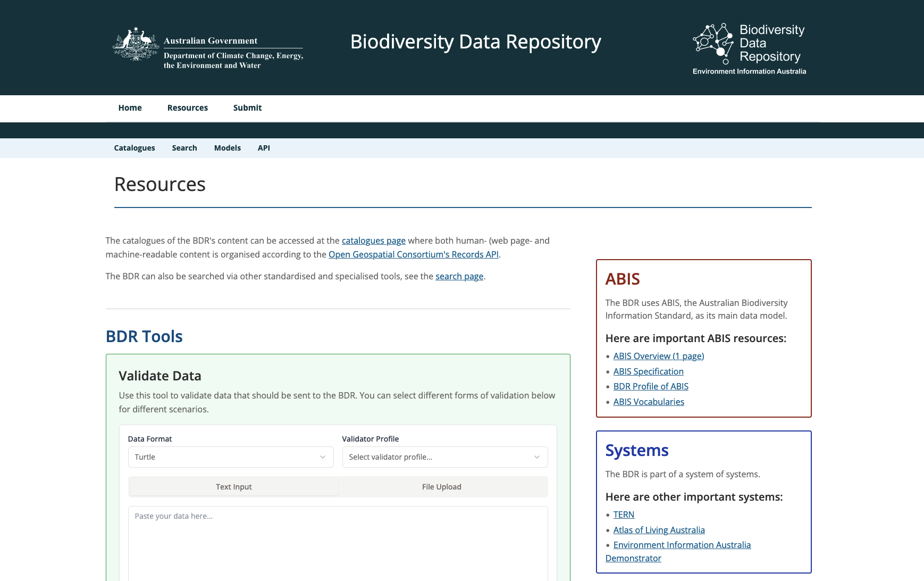
Task: Open the Catalogues sub-navigation item
Action: pyautogui.click(x=135, y=148)
